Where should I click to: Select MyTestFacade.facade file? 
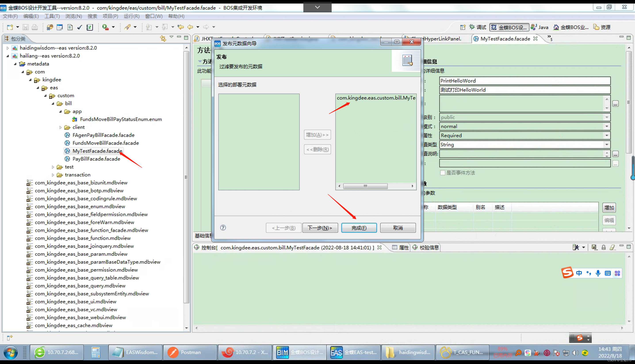point(97,151)
